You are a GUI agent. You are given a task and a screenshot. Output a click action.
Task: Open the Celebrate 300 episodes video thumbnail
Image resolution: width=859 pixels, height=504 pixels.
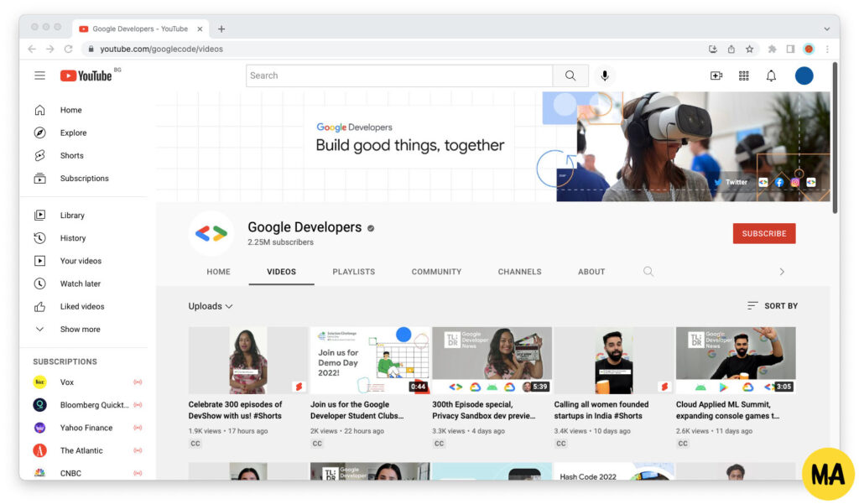coord(247,361)
